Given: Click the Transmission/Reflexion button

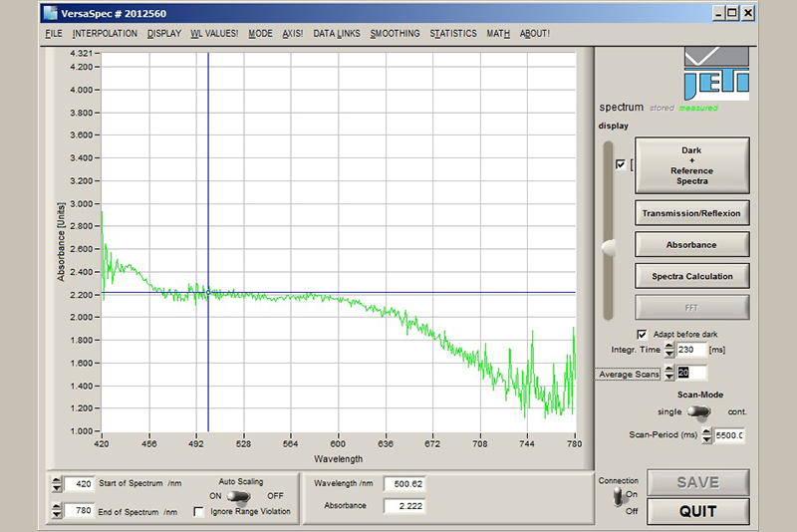Looking at the screenshot, I should pos(691,213).
